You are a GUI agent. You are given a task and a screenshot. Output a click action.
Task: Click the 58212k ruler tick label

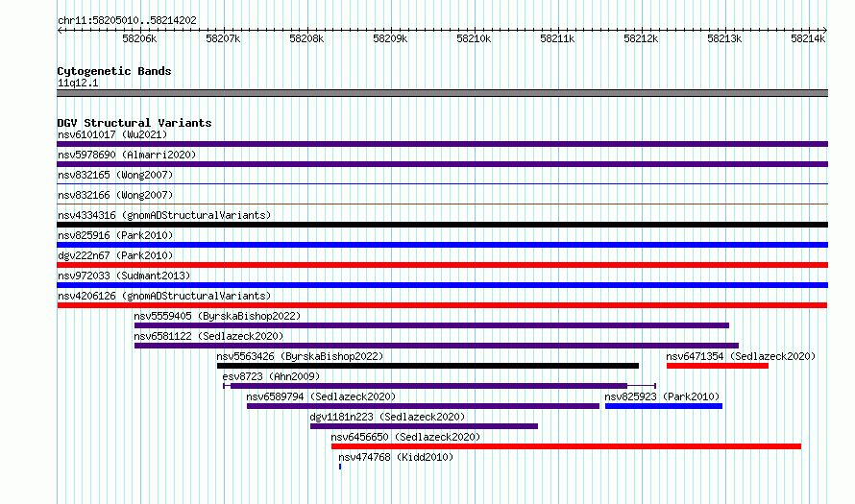(x=641, y=38)
